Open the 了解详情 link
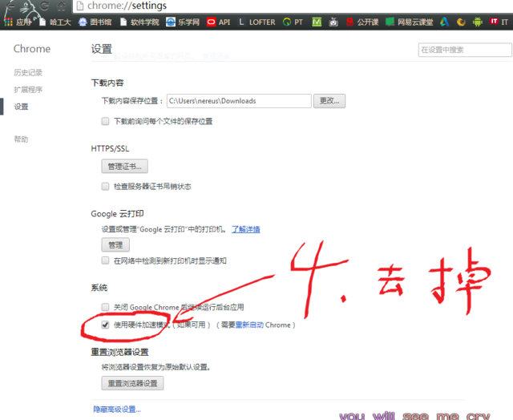Screen dimensions: 513x420 tap(246, 229)
